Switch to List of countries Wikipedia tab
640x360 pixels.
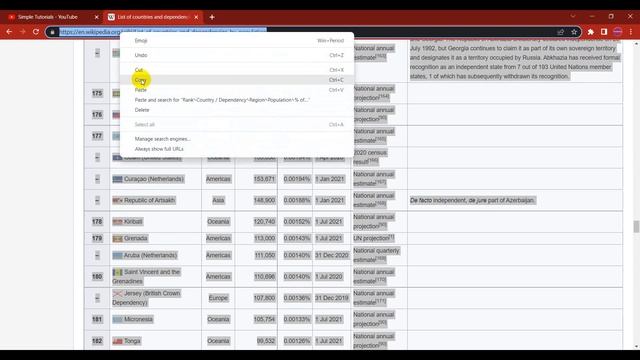click(152, 17)
